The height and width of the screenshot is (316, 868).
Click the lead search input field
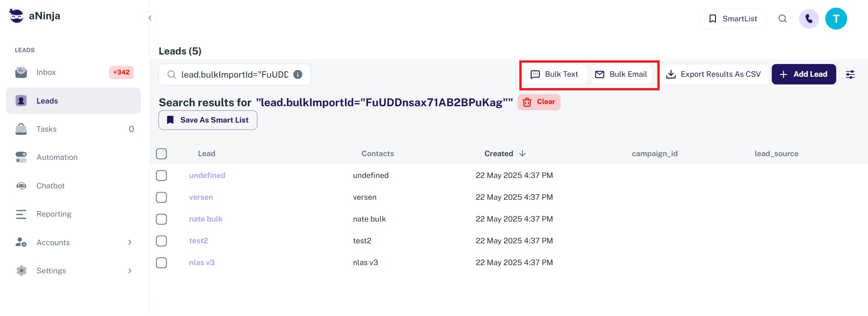234,75
